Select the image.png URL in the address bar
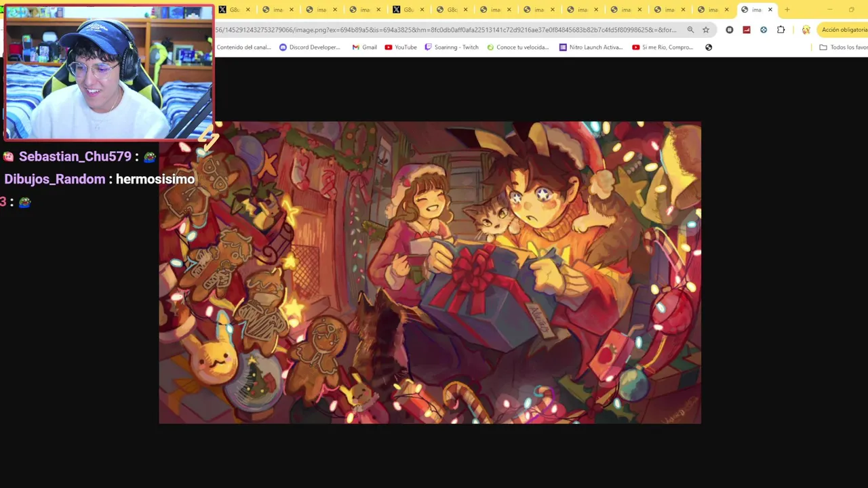 pyautogui.click(x=446, y=30)
